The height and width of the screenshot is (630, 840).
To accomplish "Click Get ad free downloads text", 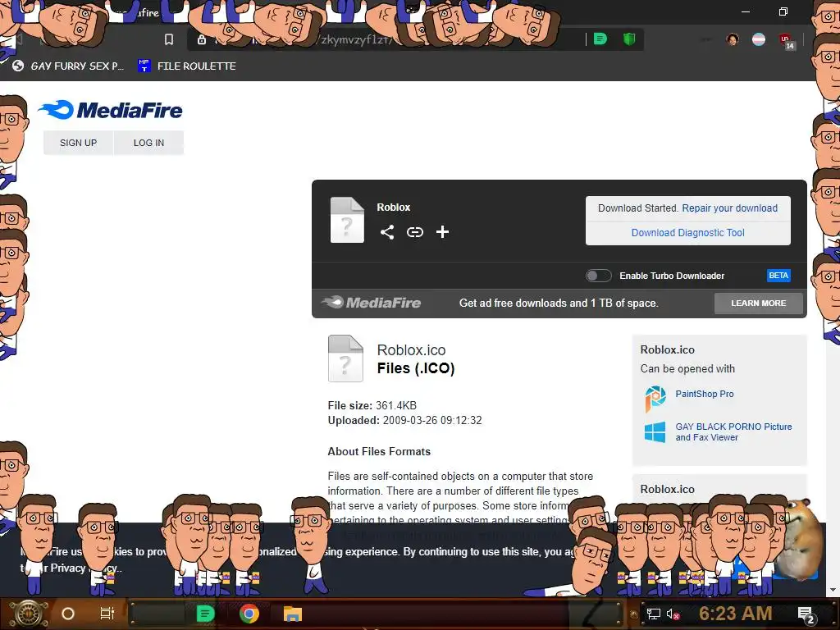I will [x=558, y=304].
